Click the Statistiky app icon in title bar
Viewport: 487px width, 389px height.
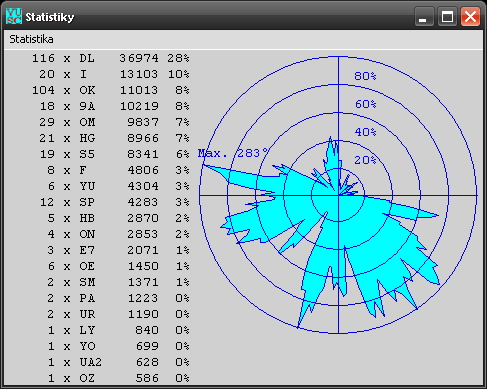pyautogui.click(x=14, y=16)
